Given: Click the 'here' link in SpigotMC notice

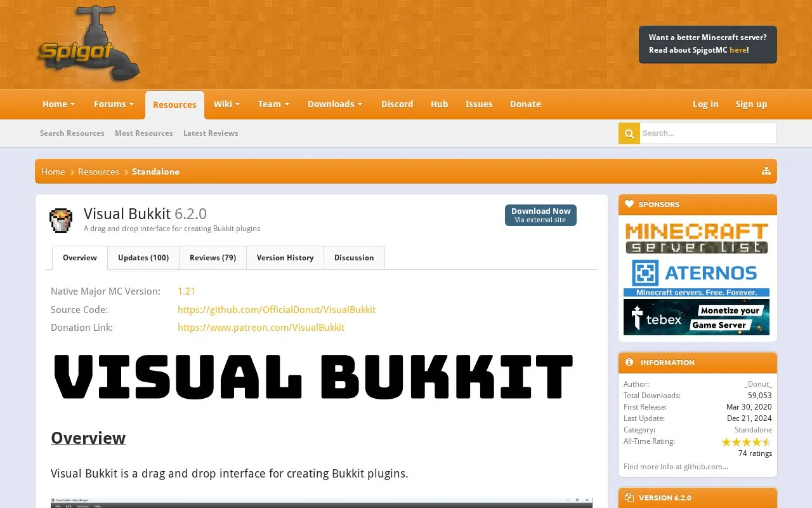Looking at the screenshot, I should click(x=738, y=50).
